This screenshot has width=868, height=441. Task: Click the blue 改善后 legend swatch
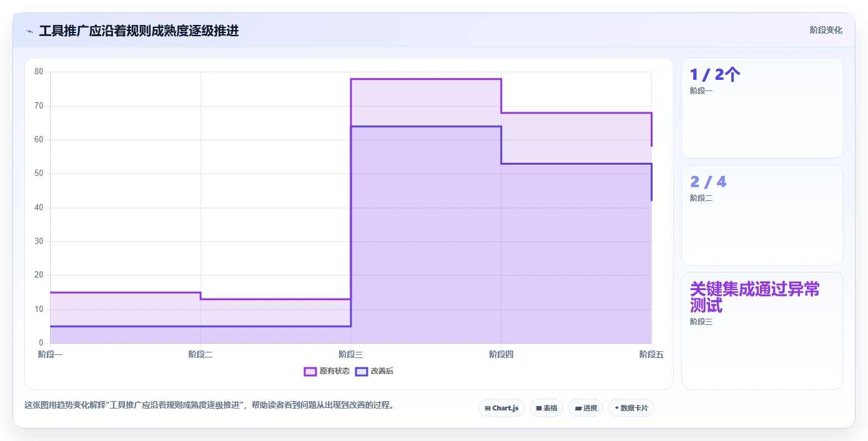(362, 371)
